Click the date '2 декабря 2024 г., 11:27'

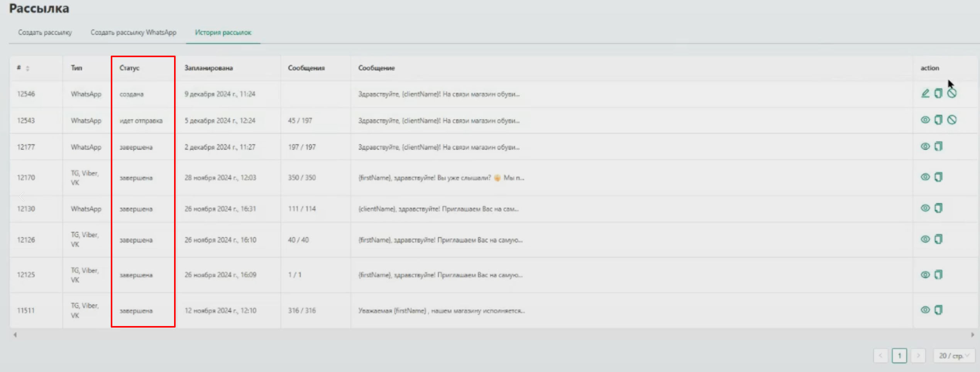point(220,147)
